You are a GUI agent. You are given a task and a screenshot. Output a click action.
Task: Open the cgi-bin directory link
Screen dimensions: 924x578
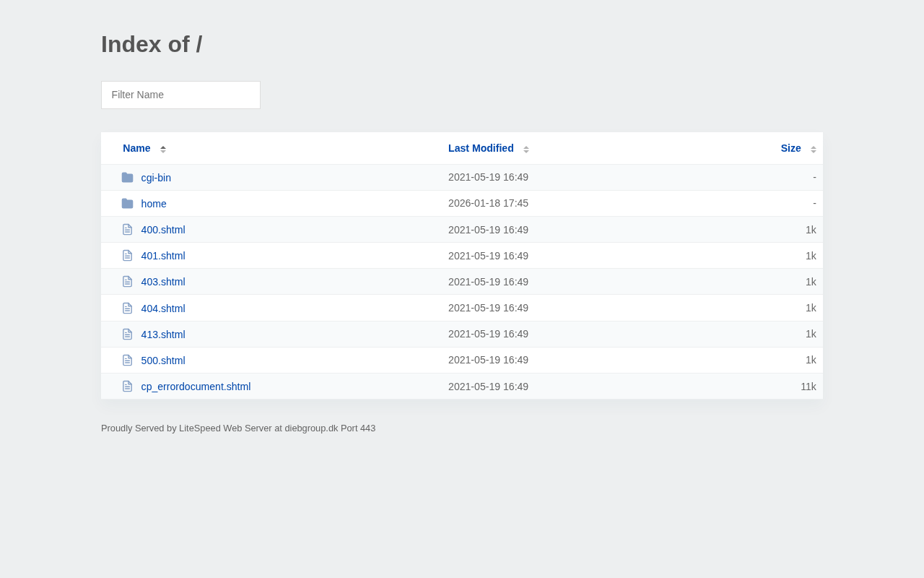point(156,178)
